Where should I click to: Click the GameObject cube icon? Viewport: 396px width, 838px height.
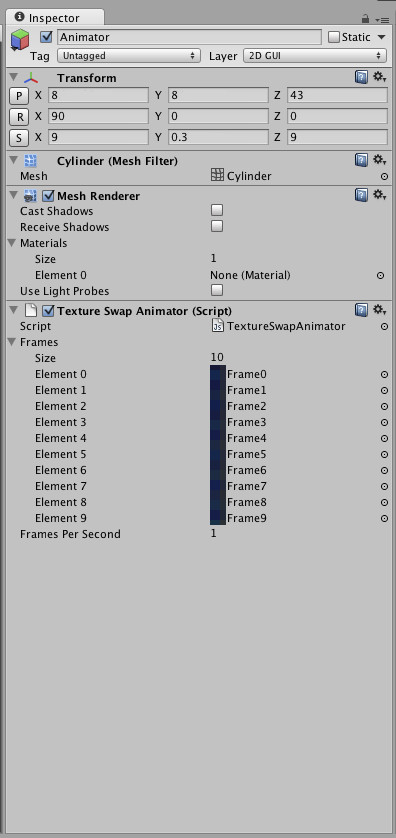20,40
